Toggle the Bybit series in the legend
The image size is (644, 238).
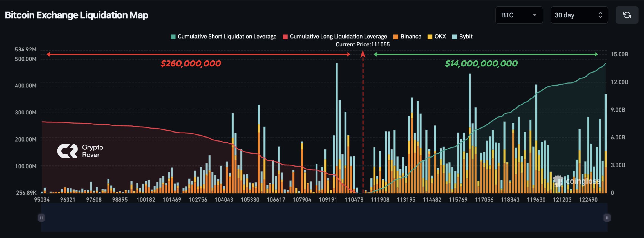pyautogui.click(x=462, y=37)
